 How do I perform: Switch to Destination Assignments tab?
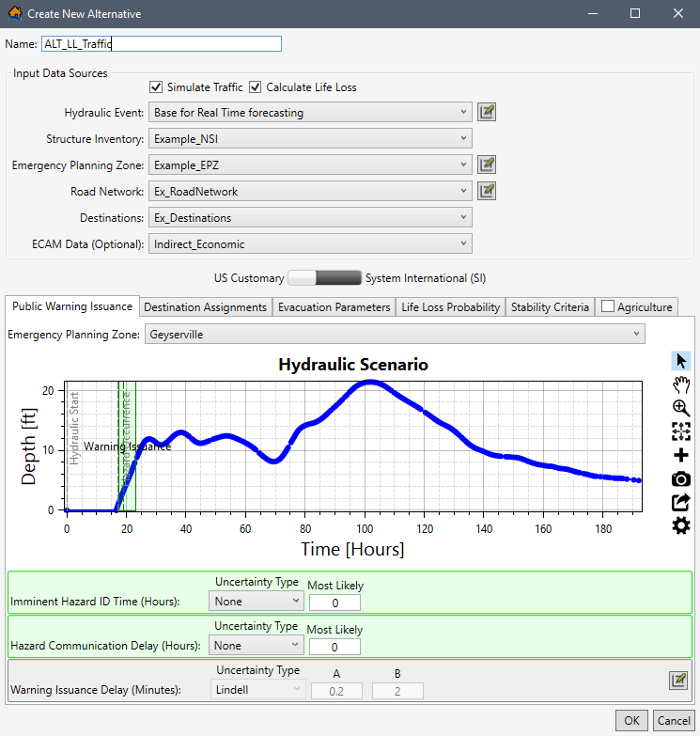tap(206, 307)
